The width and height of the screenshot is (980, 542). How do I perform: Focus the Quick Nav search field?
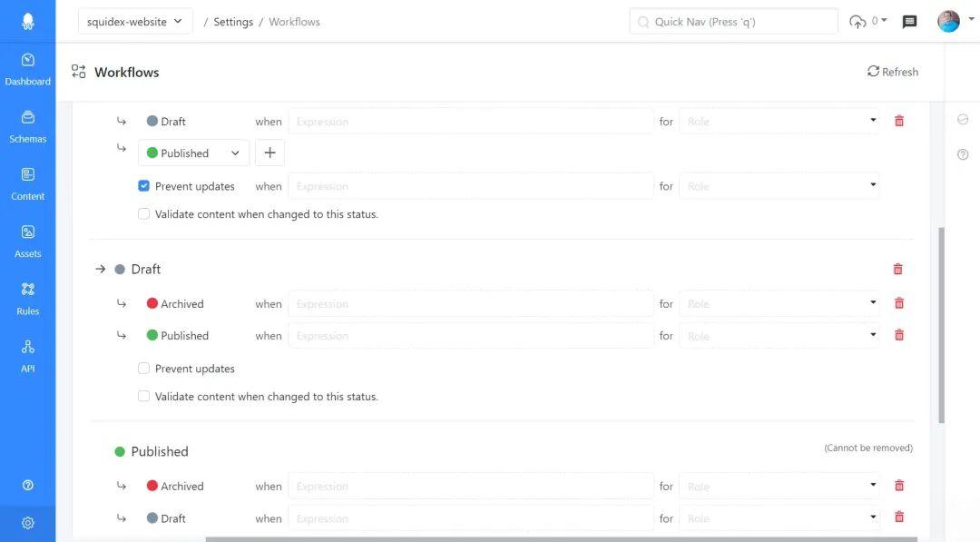[x=733, y=22]
